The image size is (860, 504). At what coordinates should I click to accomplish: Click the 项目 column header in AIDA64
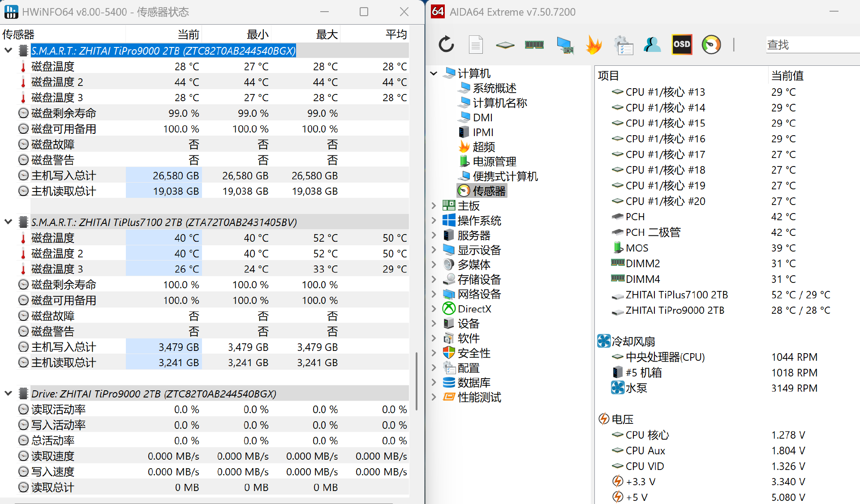click(608, 75)
